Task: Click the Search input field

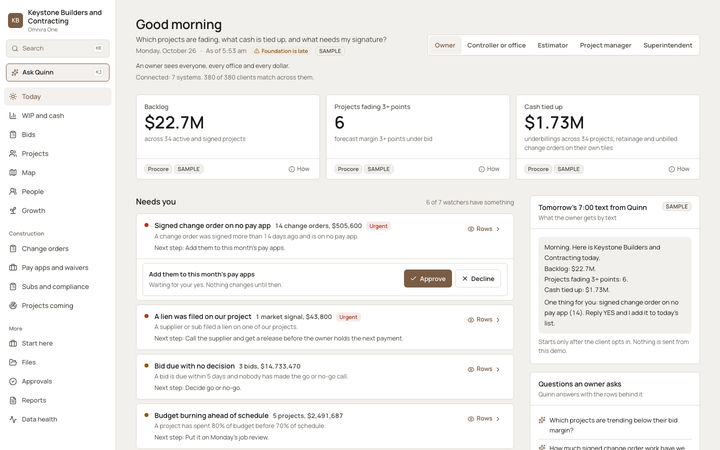Action: (58, 48)
